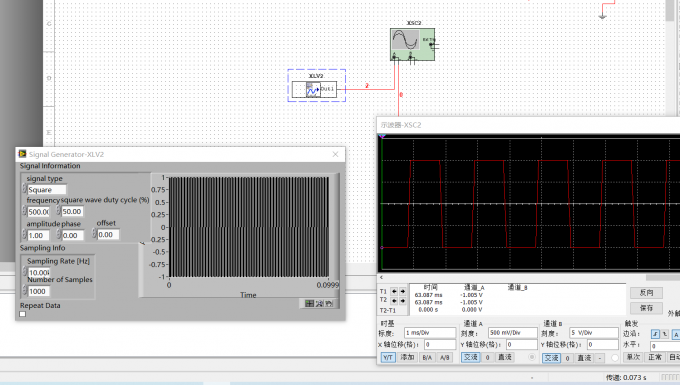Click the offset value field
Screen dimensions: 680x385
click(x=108, y=235)
